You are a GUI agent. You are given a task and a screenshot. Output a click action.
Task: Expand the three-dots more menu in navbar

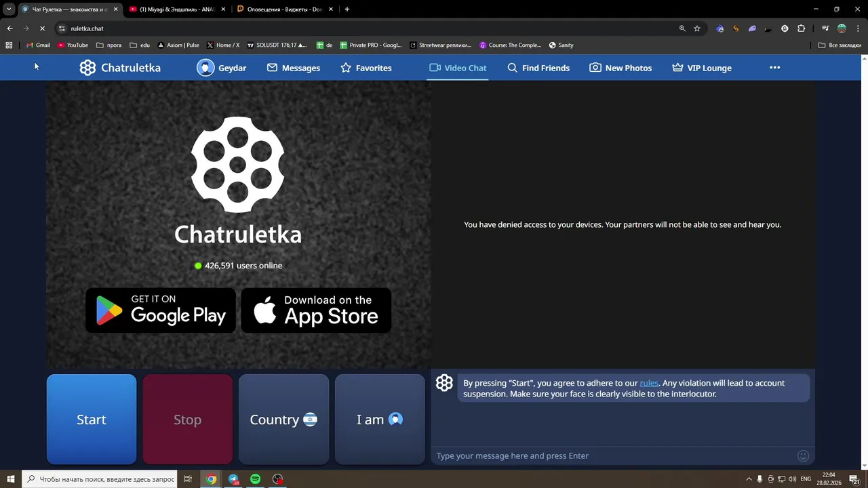pyautogui.click(x=774, y=68)
